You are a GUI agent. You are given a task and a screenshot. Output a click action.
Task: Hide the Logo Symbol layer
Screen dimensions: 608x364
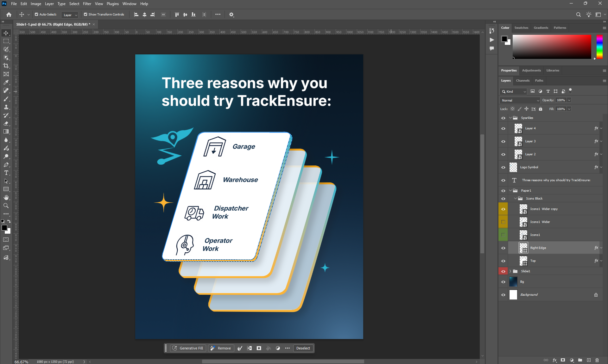coord(503,167)
